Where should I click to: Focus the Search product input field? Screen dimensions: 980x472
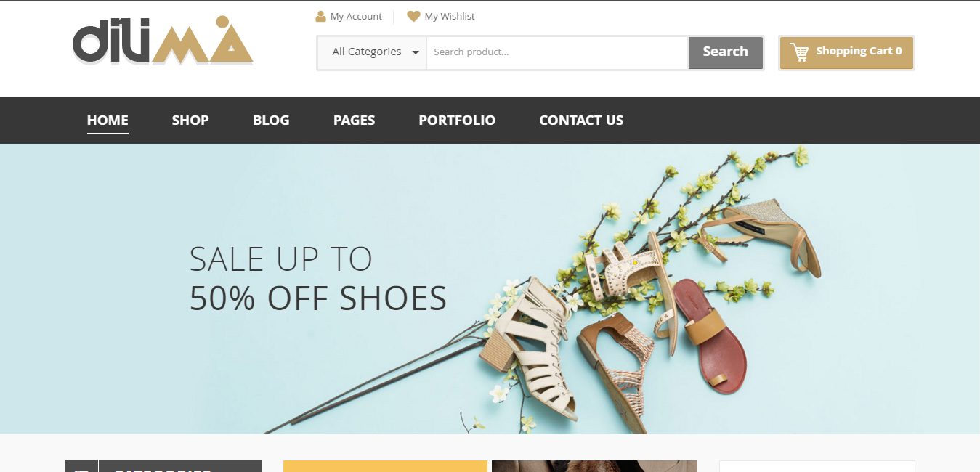coord(557,52)
